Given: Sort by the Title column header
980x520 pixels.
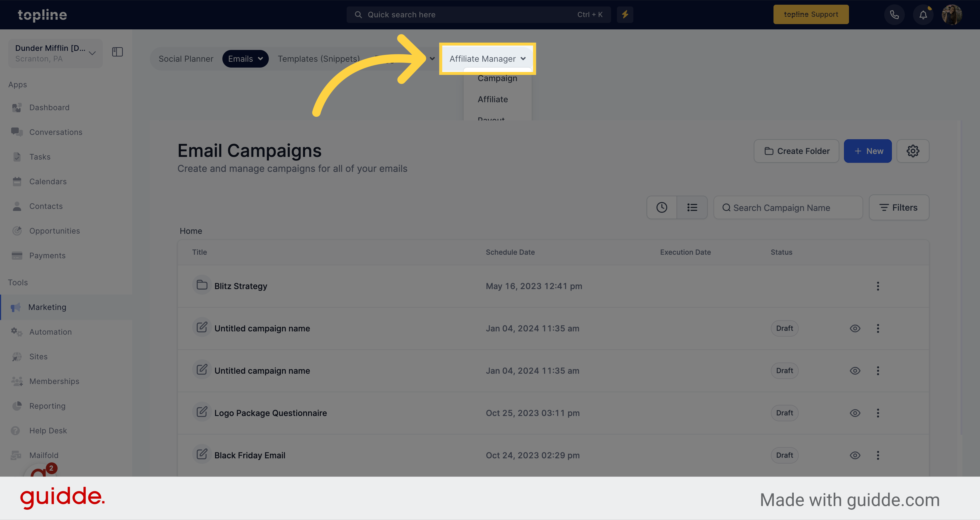Looking at the screenshot, I should [x=199, y=252].
